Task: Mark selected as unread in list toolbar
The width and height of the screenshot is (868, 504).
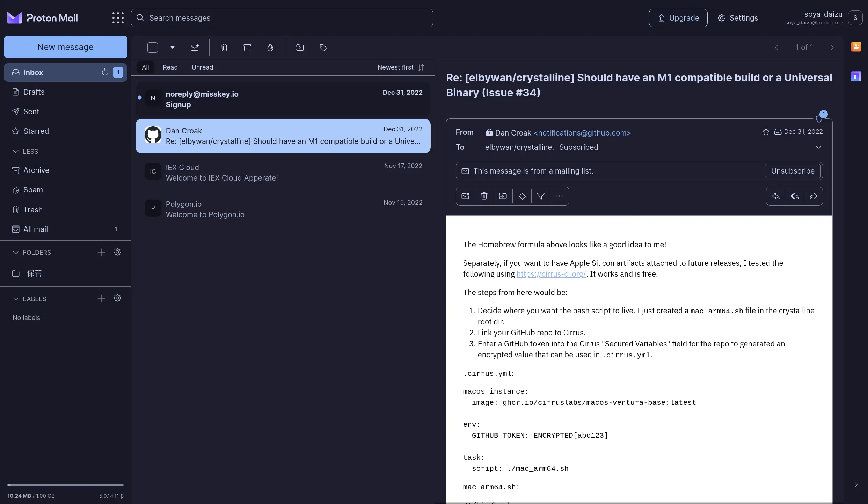Action: (195, 48)
